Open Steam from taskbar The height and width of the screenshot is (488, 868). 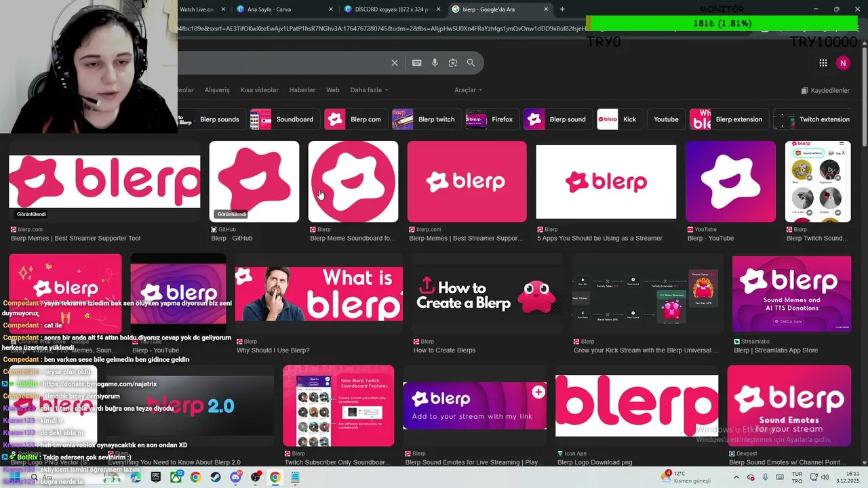[x=216, y=477]
